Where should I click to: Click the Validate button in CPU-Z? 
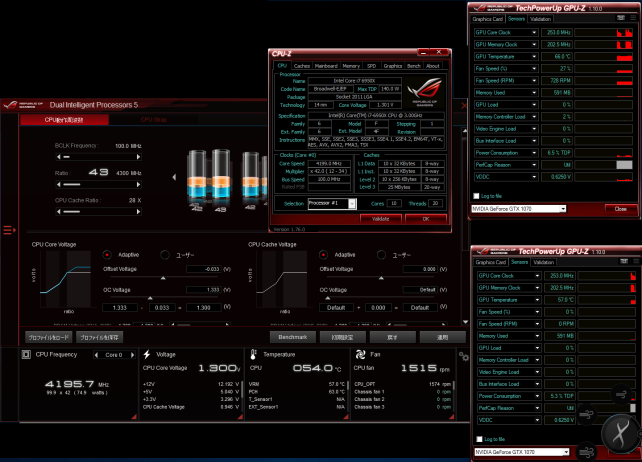(x=380, y=219)
